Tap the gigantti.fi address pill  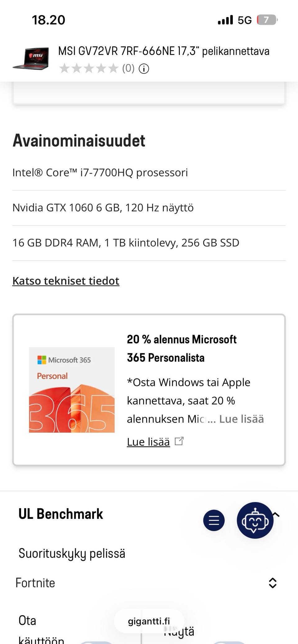[149, 621]
